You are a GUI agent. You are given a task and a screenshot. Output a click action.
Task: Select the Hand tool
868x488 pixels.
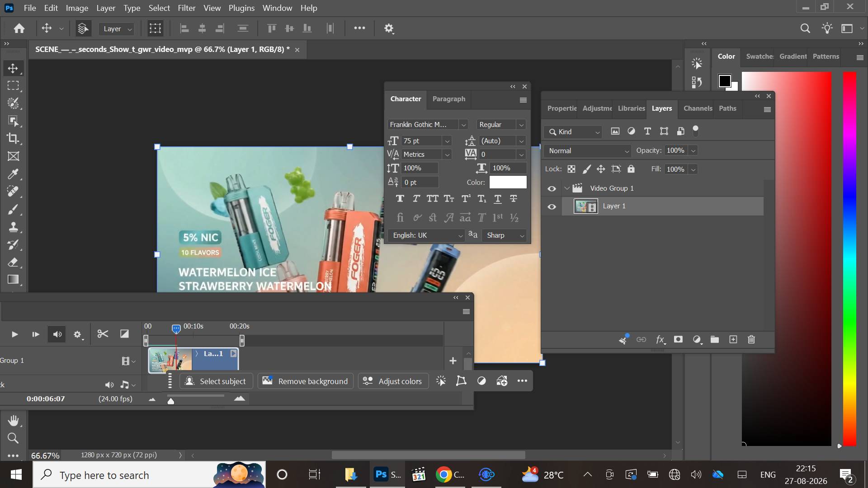[13, 421]
